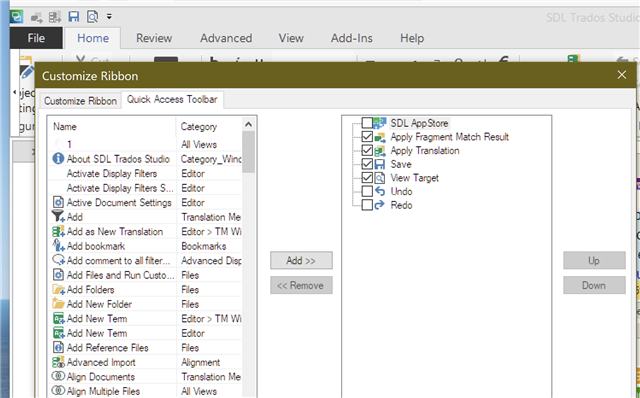Select the Add bookmark icon
The height and width of the screenshot is (398, 640).
click(x=58, y=245)
